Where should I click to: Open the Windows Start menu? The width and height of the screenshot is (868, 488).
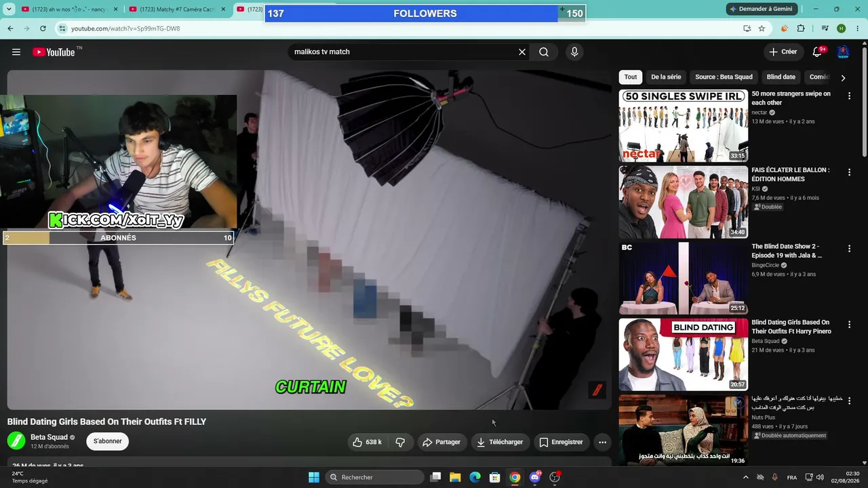tap(314, 477)
